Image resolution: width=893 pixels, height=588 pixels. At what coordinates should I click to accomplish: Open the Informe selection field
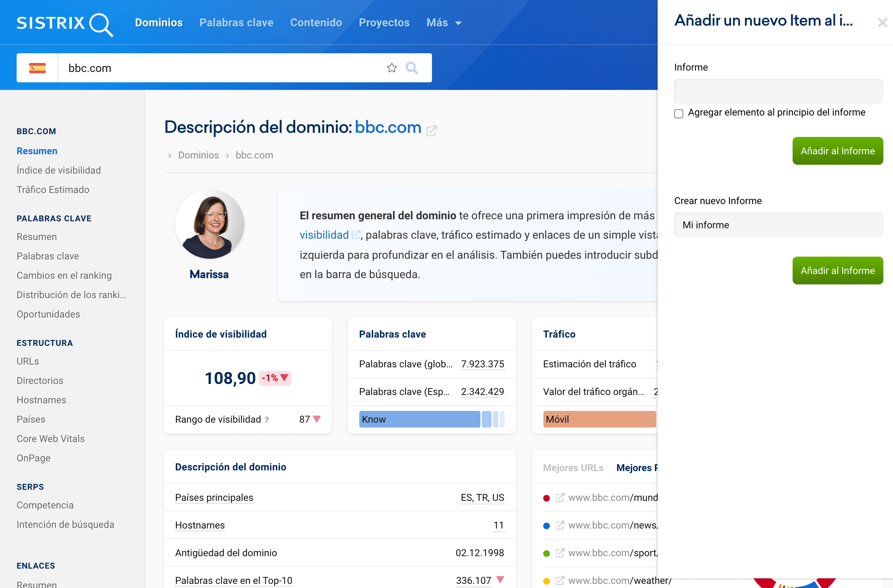[778, 91]
